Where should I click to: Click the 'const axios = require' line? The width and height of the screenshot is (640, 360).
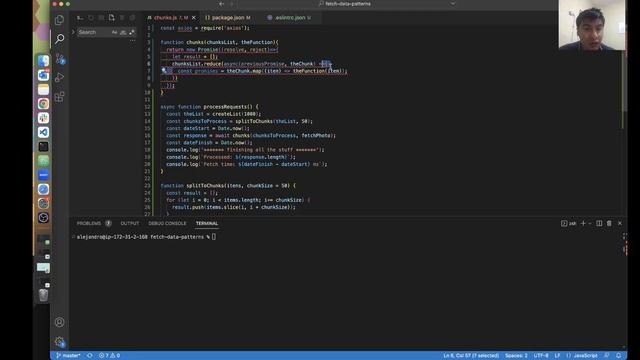205,28
